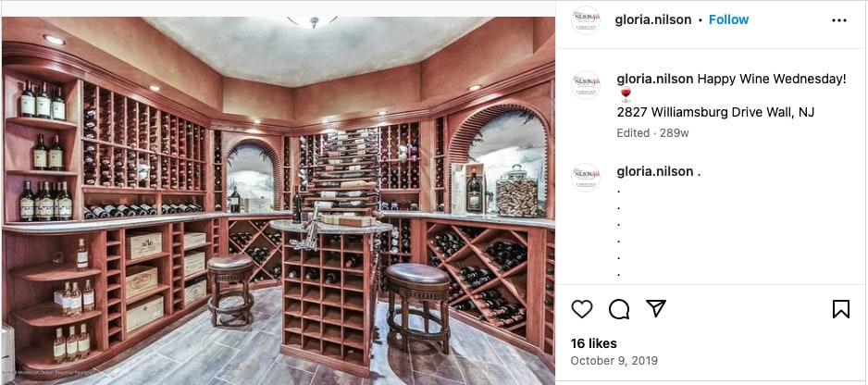Follow the gloria.nilson account
Viewport: 868px width, 385px height.
point(728,19)
